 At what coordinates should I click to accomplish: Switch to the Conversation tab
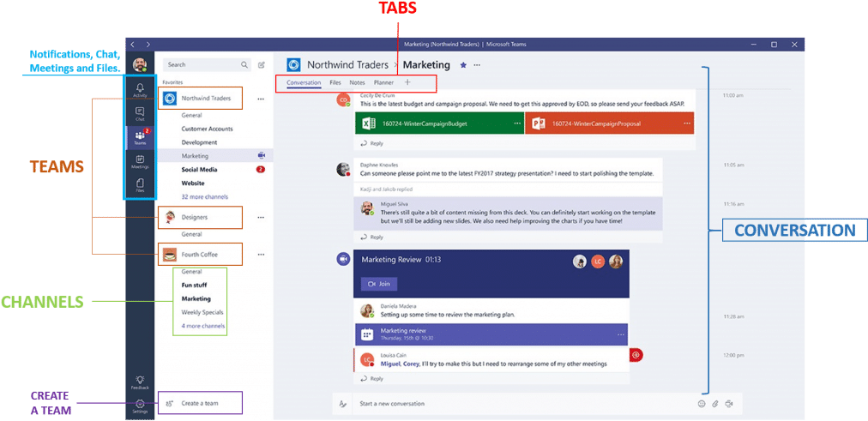(x=304, y=83)
